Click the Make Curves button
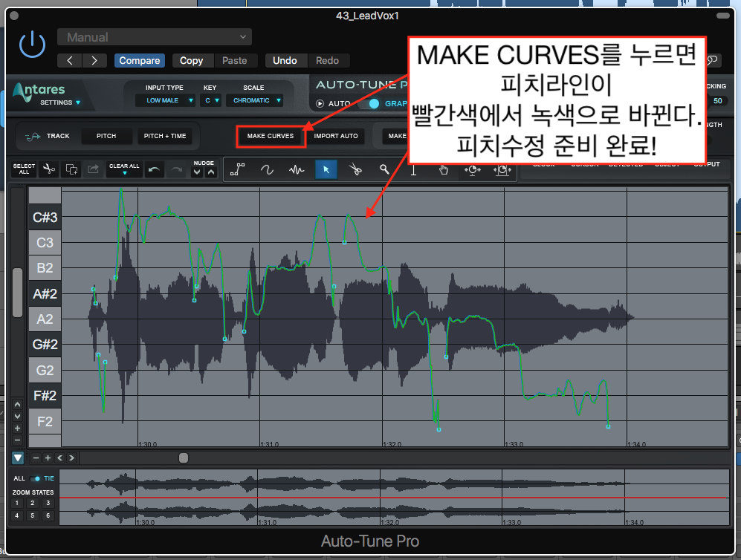 coord(271,136)
